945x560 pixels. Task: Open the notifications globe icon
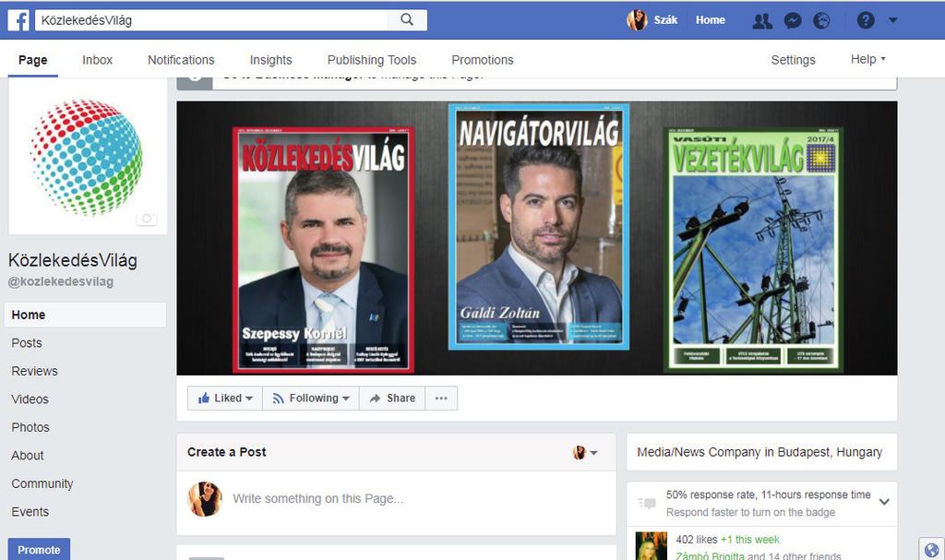(x=821, y=20)
